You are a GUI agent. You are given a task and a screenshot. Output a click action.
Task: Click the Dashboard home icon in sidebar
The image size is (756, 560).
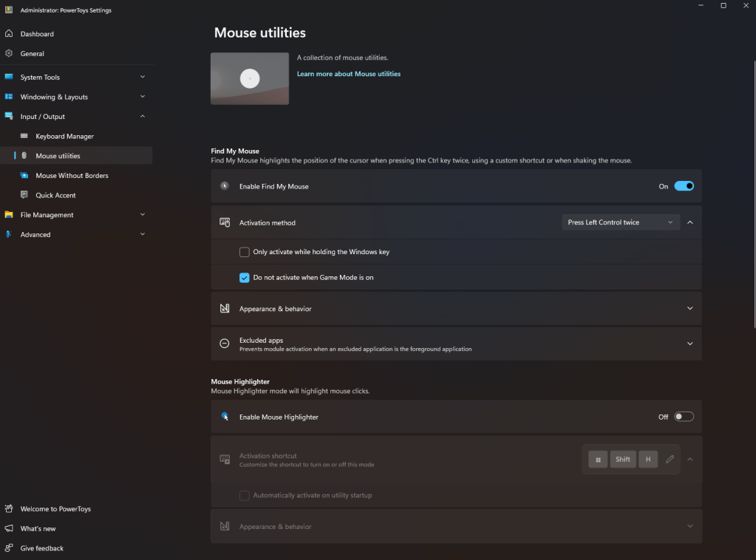coord(9,34)
